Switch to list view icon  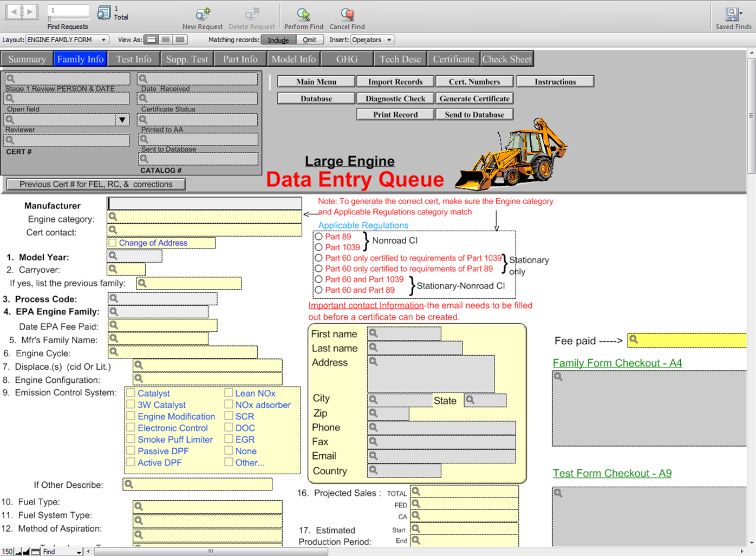click(x=166, y=40)
